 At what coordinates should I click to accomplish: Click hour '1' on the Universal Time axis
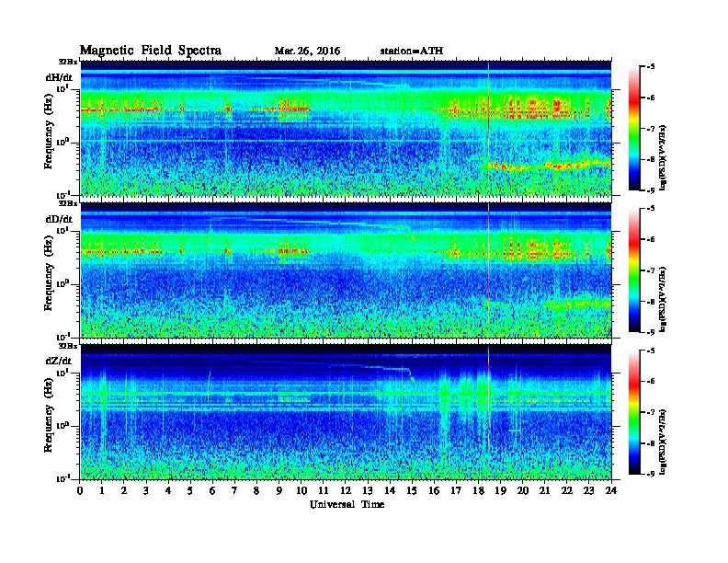tap(102, 491)
